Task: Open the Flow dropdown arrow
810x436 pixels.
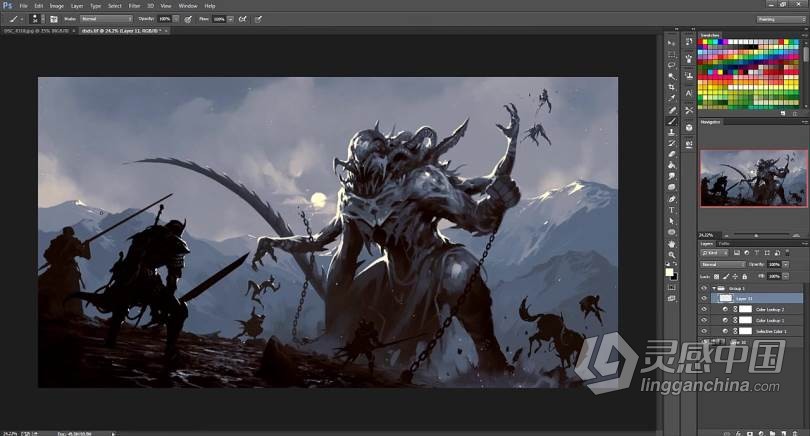Action: point(230,19)
